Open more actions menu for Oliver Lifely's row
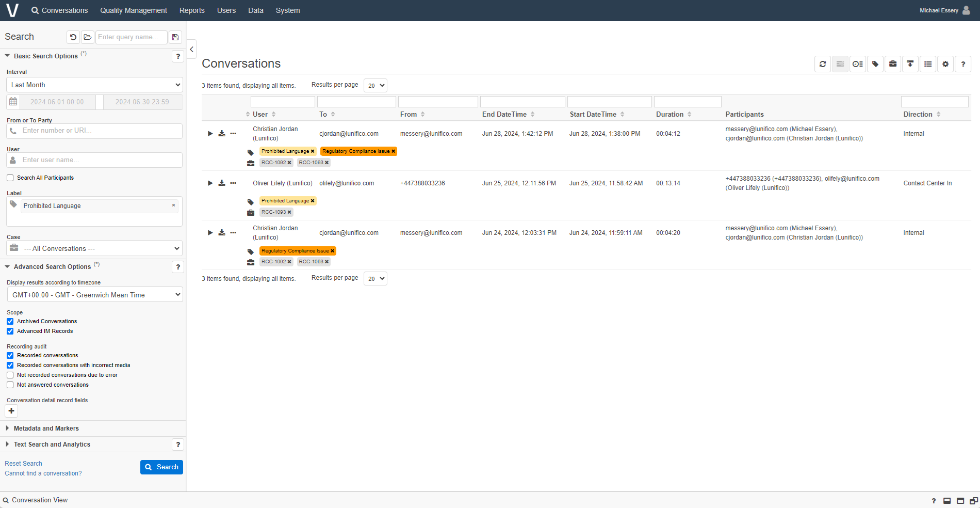 click(233, 183)
